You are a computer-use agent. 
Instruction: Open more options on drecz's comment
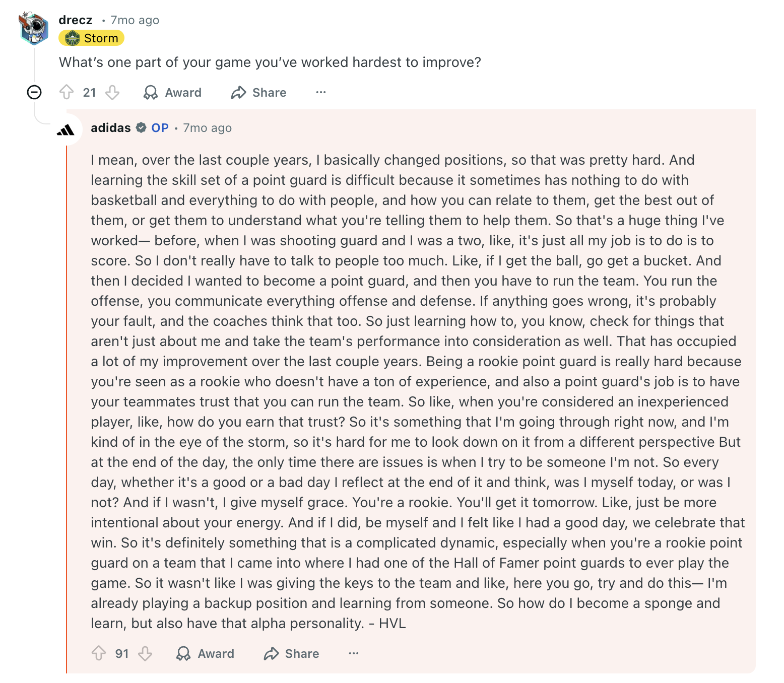click(x=321, y=92)
